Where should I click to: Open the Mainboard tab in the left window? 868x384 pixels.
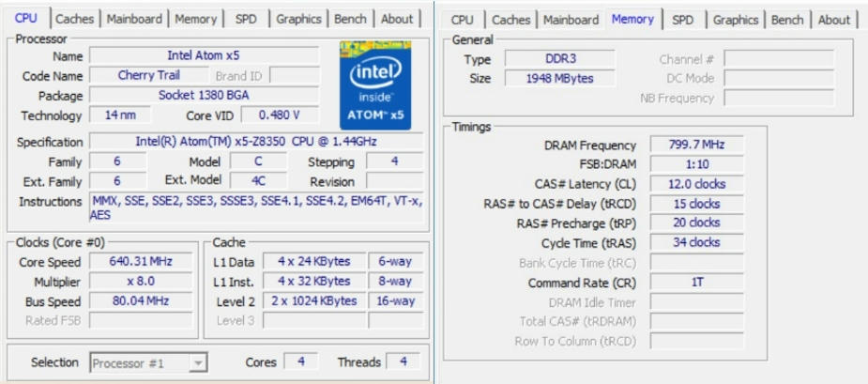click(x=133, y=19)
